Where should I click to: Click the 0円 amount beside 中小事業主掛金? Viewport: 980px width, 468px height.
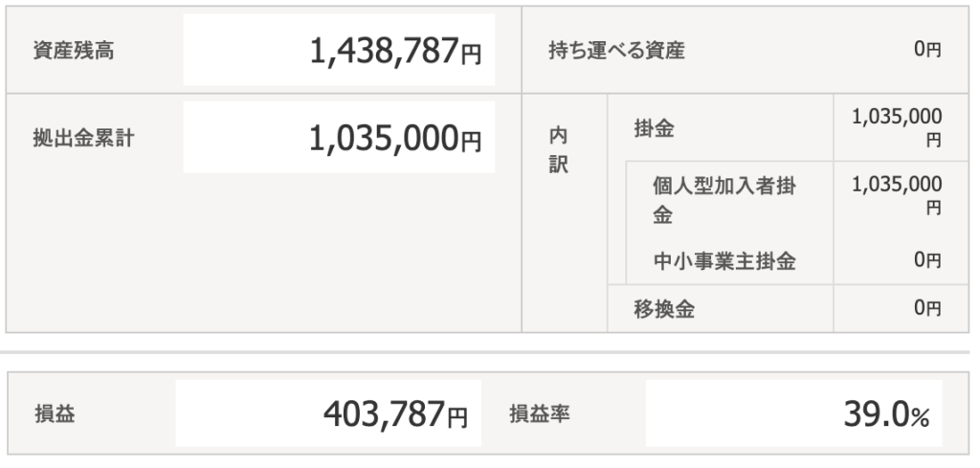(x=926, y=260)
